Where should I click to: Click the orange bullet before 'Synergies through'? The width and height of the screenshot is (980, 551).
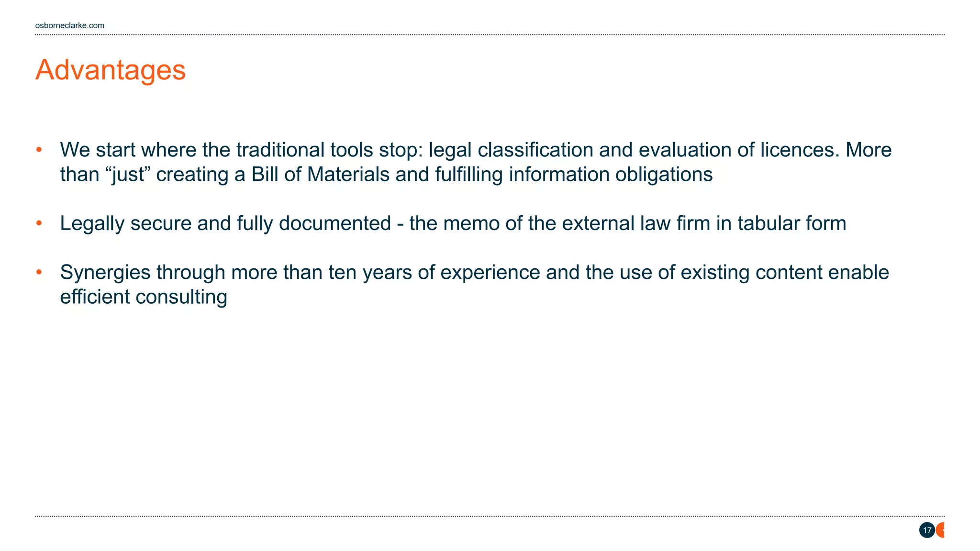pyautogui.click(x=39, y=272)
